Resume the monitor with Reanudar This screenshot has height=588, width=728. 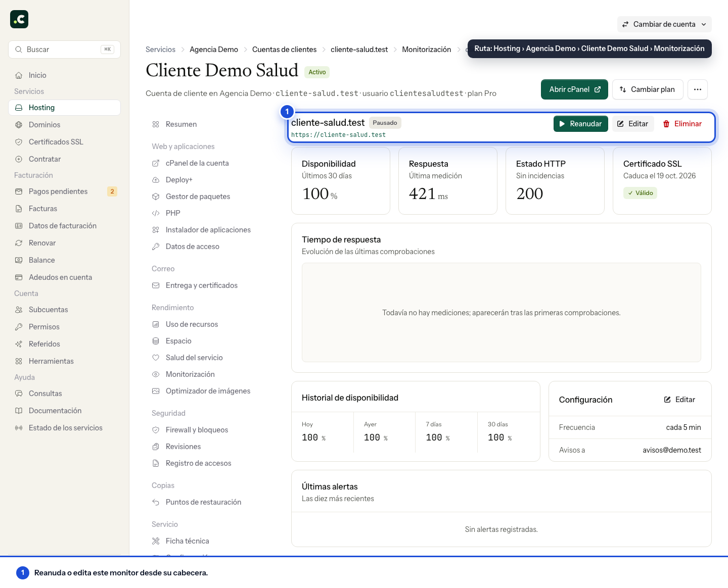(x=581, y=124)
